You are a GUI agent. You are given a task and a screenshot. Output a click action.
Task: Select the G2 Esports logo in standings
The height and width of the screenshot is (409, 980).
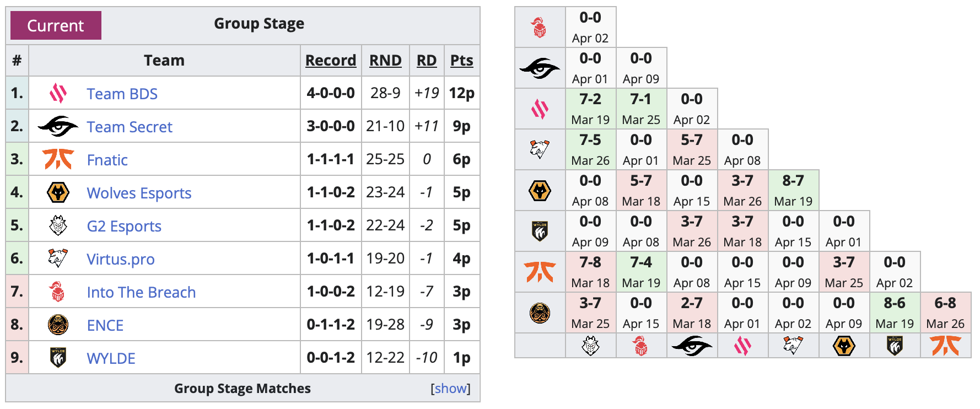59,225
